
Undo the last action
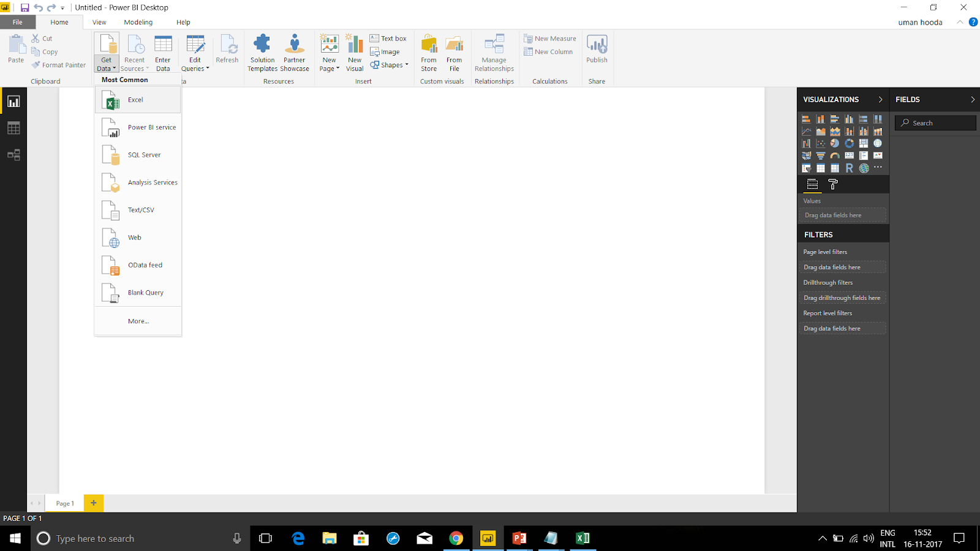pyautogui.click(x=38, y=8)
